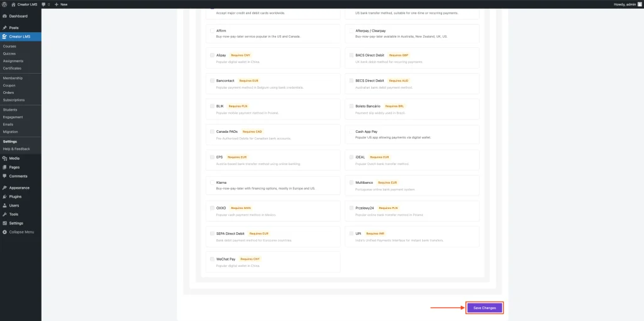
Task: Click the Posts pin icon
Action: [x=4, y=28]
